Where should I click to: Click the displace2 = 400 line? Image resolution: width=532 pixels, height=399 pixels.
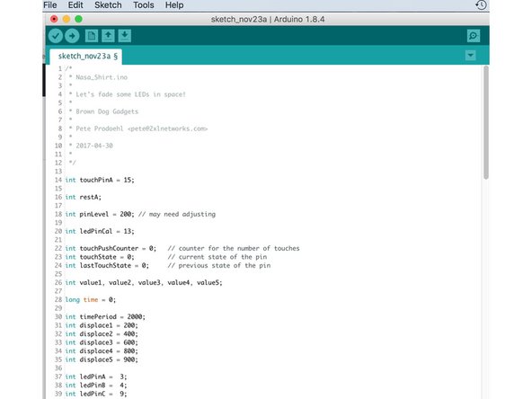pyautogui.click(x=102, y=334)
